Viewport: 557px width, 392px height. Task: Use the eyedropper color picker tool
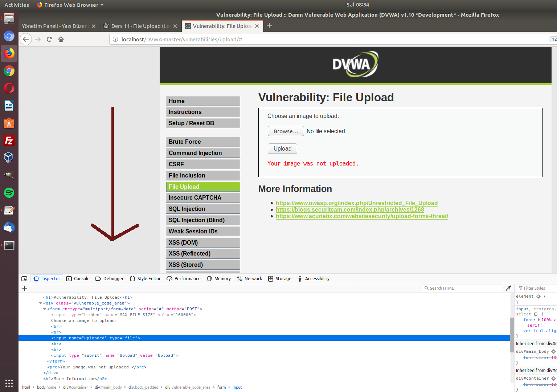tap(508, 288)
